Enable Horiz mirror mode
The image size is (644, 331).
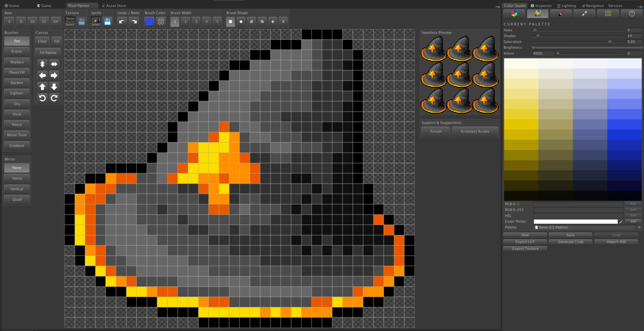(x=17, y=178)
